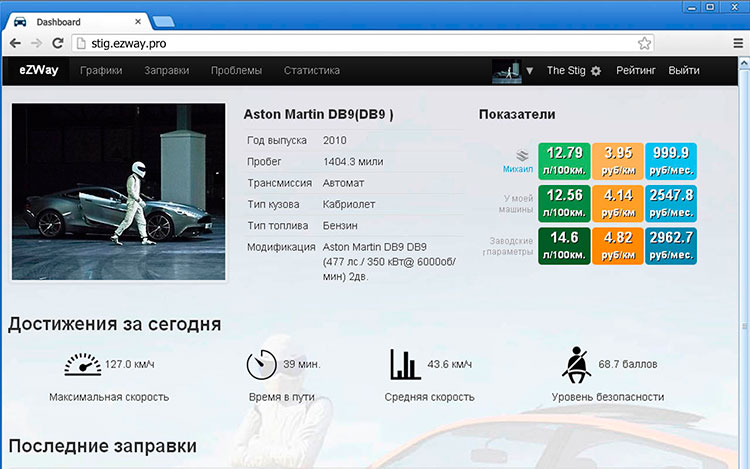Click the 39 мин. travel time value

(302, 364)
